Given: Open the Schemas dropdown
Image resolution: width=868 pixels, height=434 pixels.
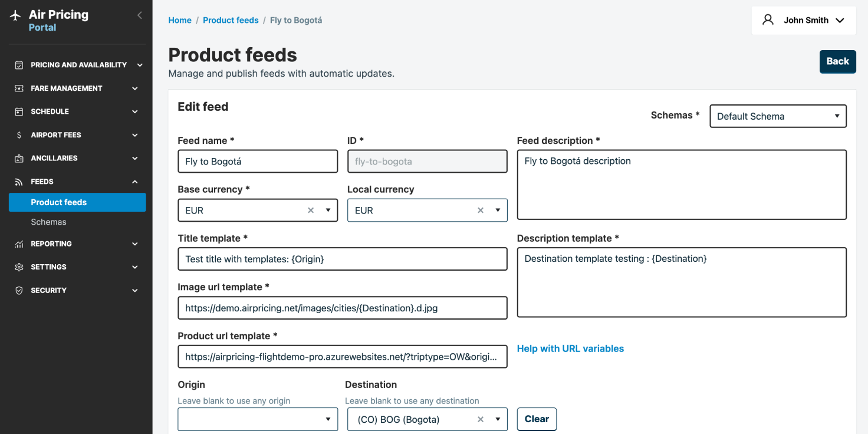Looking at the screenshot, I should click(x=778, y=116).
